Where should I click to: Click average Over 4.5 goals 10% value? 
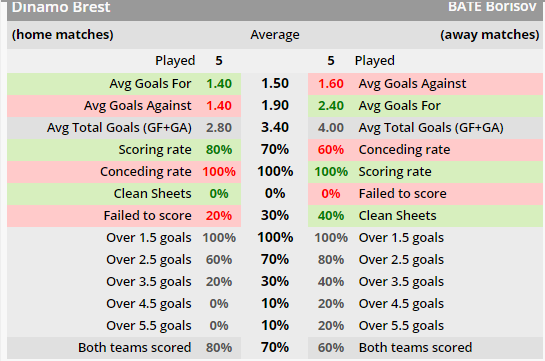click(275, 304)
